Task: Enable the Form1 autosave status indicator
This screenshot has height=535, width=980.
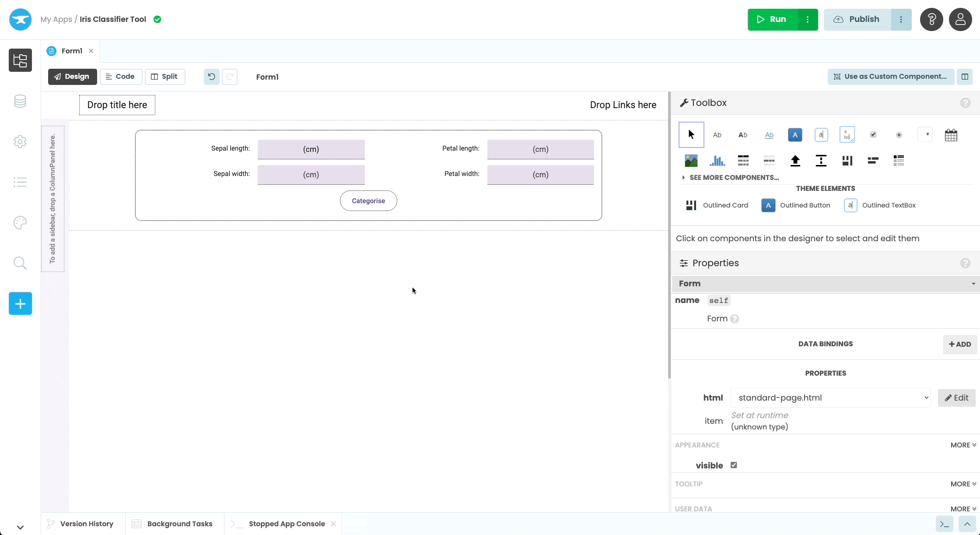Action: coord(157,19)
